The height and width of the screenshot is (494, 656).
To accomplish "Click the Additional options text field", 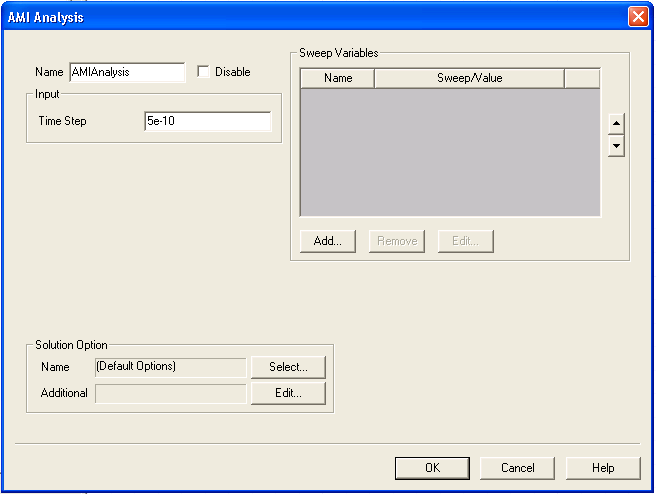I will tap(170, 393).
